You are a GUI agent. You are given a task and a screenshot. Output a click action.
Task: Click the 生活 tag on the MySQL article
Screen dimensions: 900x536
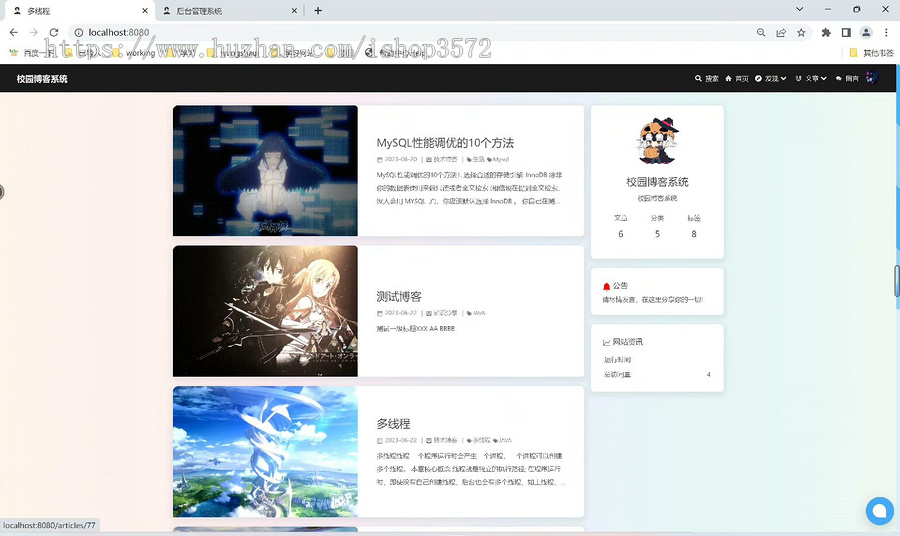coord(476,160)
